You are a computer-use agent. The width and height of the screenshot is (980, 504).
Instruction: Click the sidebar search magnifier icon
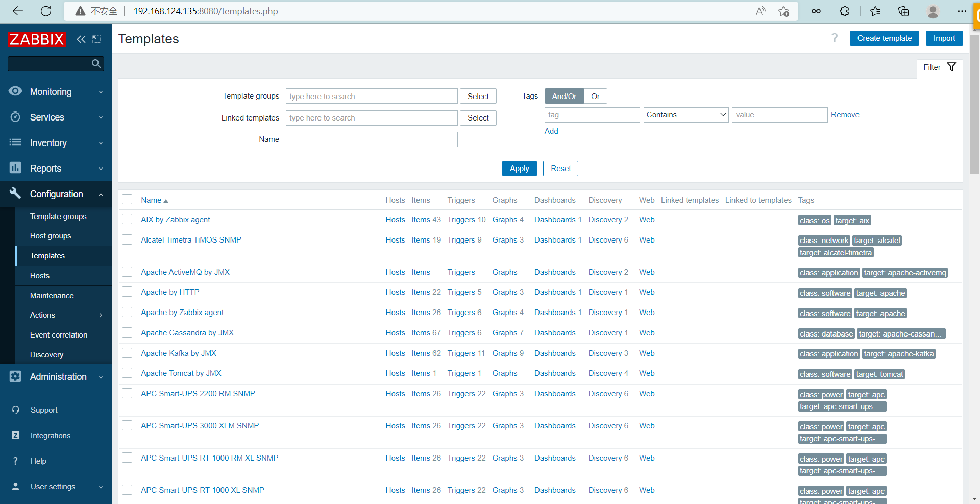(96, 64)
